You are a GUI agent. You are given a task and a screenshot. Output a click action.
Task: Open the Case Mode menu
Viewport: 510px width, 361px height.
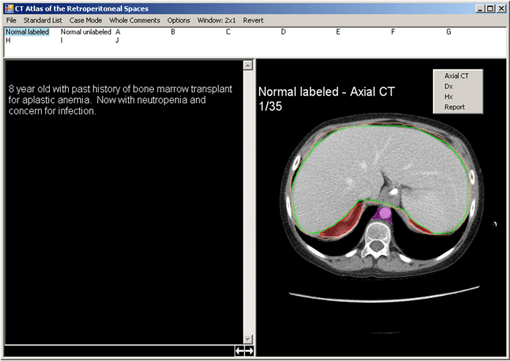(x=86, y=20)
